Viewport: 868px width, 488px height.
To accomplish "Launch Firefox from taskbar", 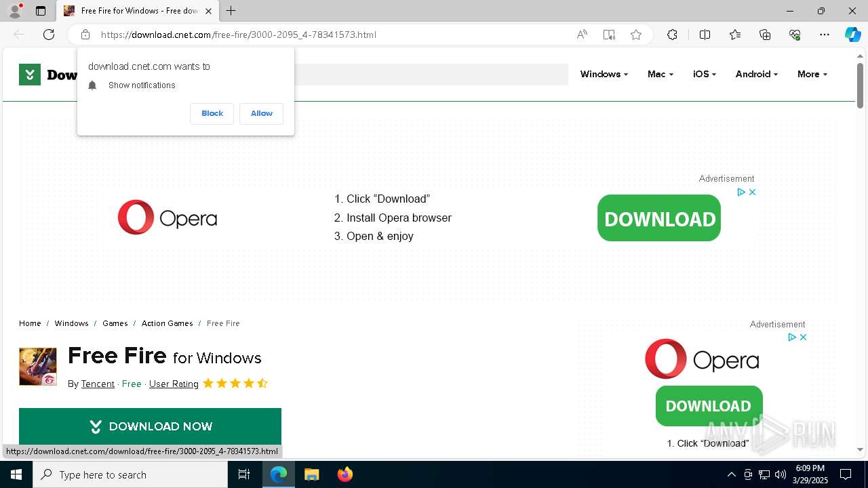I will tap(345, 474).
